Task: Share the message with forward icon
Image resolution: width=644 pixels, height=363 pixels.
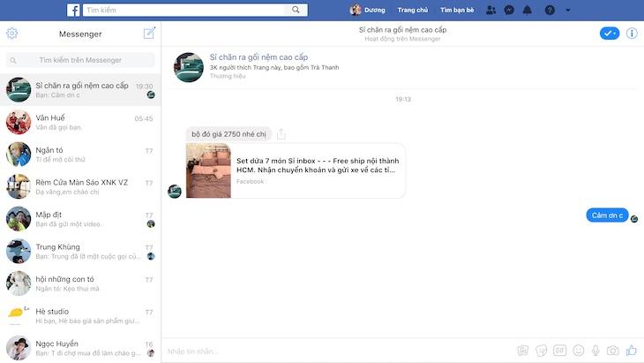Action: tap(281, 134)
